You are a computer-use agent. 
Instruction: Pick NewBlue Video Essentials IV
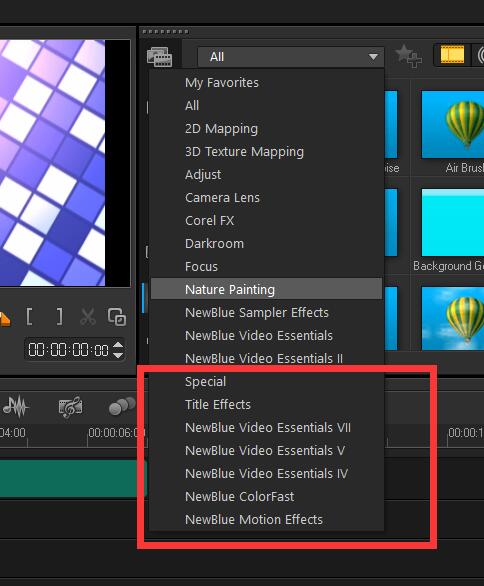click(266, 474)
